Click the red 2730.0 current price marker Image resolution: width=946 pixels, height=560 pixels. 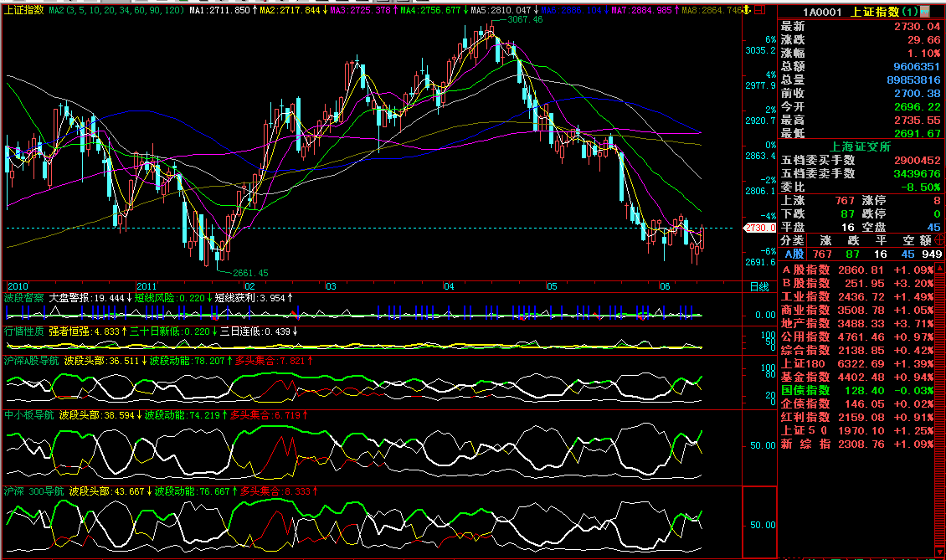pyautogui.click(x=760, y=228)
